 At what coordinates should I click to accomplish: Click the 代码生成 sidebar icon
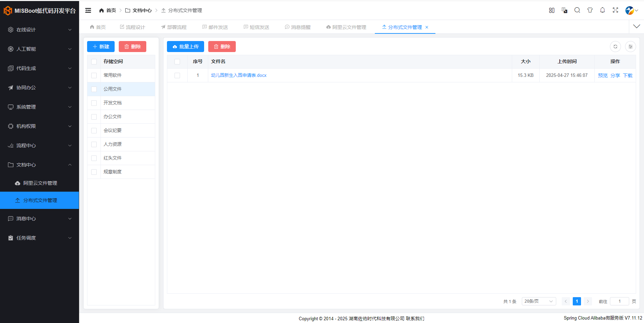(11, 68)
